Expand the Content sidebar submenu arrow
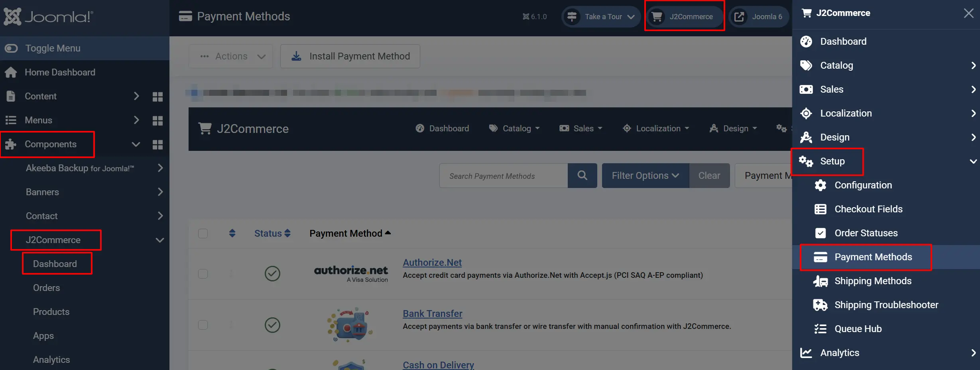Viewport: 980px width, 370px height. coord(136,96)
